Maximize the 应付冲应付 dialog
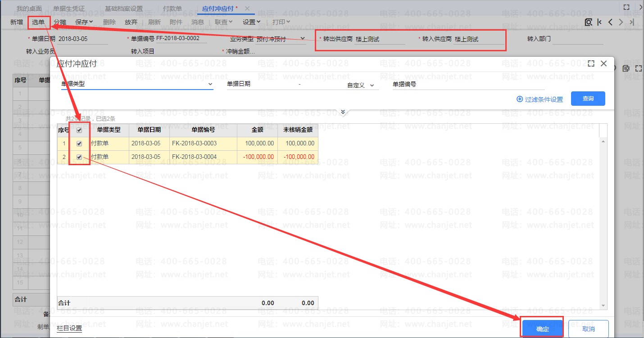Viewport: 644px width, 338px height. pyautogui.click(x=591, y=64)
